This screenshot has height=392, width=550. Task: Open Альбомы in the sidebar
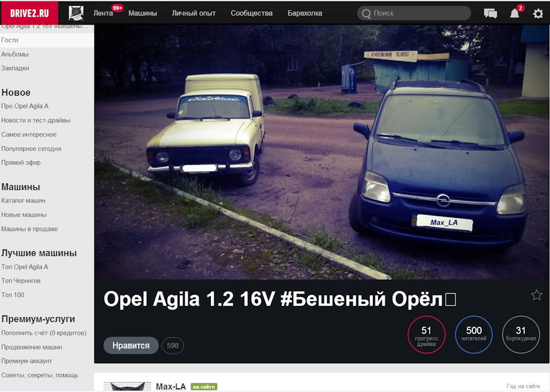[x=15, y=54]
